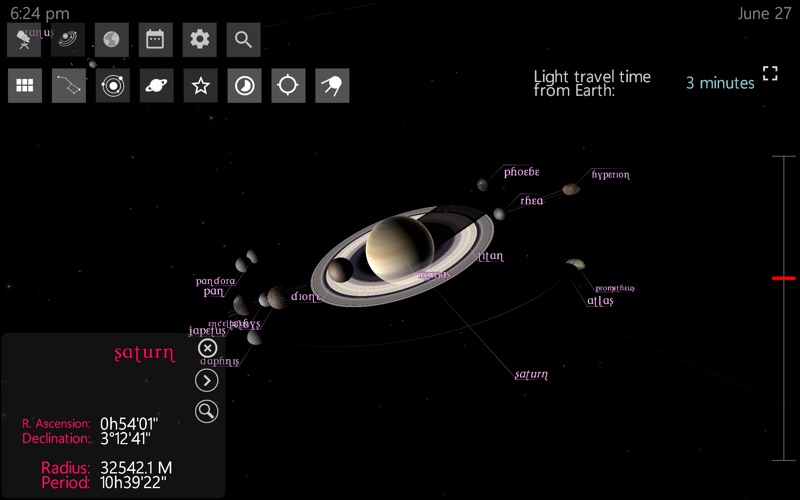Click the hyperion moon object
This screenshot has width=800, height=500.
(x=571, y=189)
